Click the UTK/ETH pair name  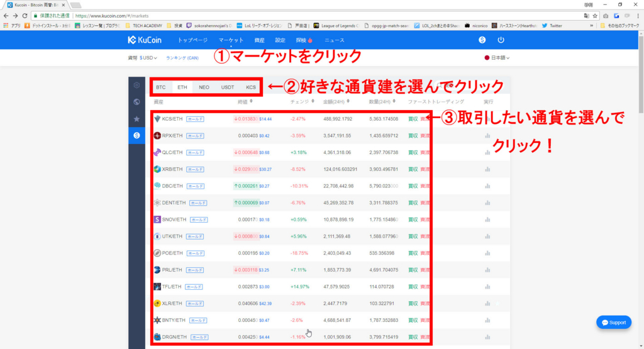tap(172, 236)
